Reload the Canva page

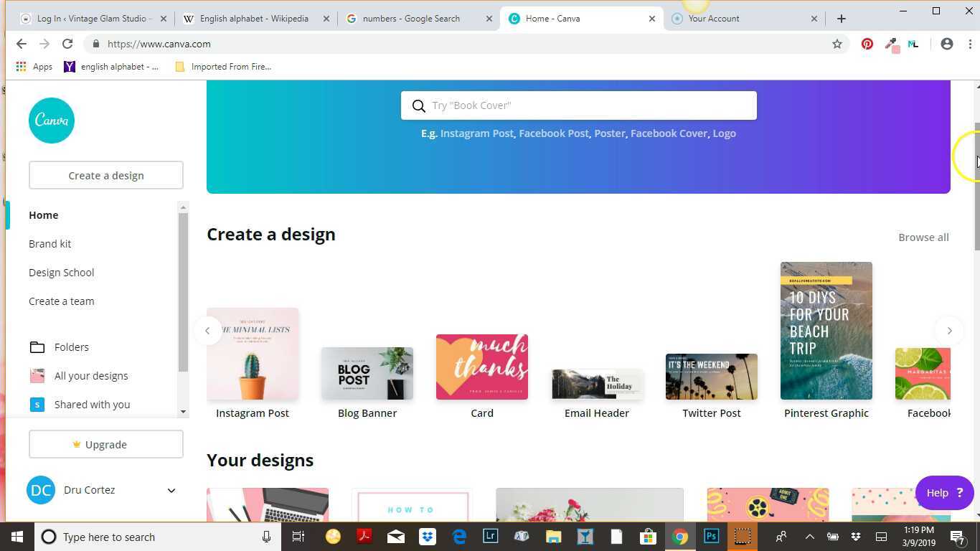click(x=67, y=44)
